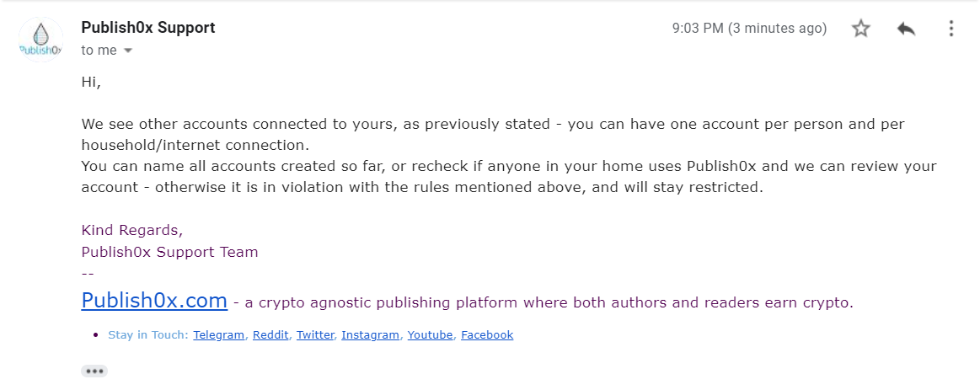Expand the 'to me' recipient details arrow
Image resolution: width=980 pixels, height=390 pixels.
(x=128, y=51)
